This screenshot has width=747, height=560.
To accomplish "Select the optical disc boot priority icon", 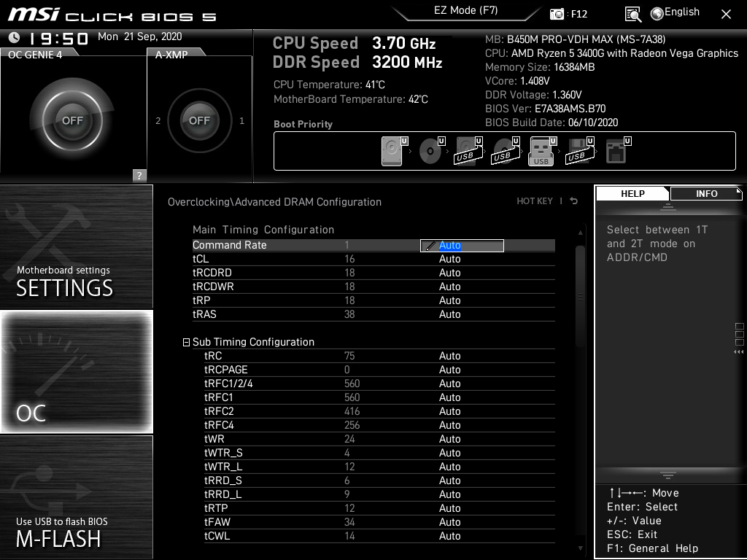I will pos(432,151).
